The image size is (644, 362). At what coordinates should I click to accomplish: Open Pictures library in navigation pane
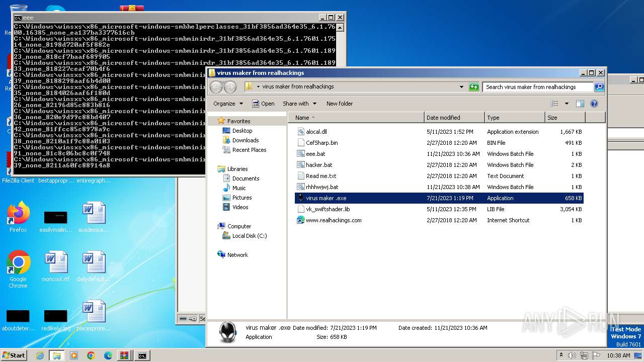click(242, 198)
